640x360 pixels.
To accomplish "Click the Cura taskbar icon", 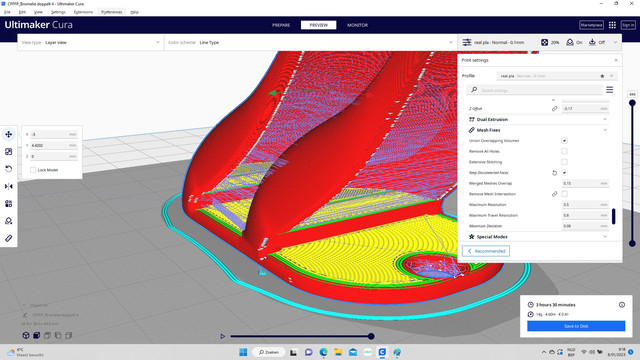I will pos(382,352).
